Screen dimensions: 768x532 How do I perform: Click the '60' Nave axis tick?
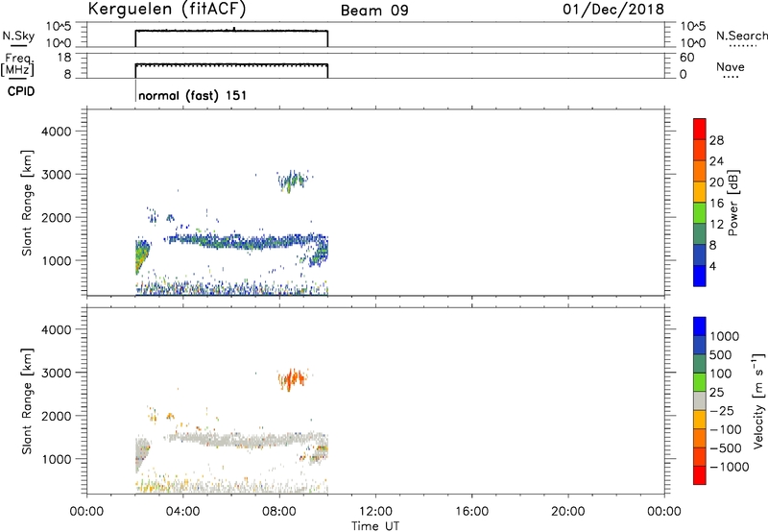[686, 58]
